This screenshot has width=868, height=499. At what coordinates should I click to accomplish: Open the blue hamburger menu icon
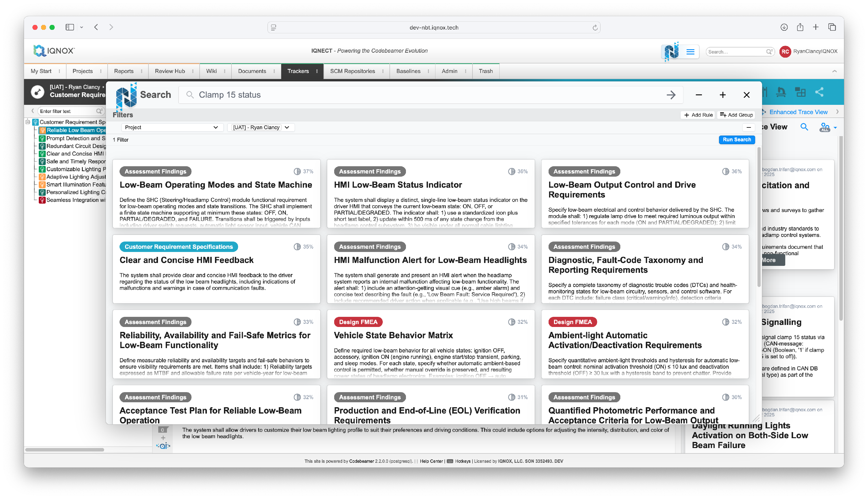(690, 52)
